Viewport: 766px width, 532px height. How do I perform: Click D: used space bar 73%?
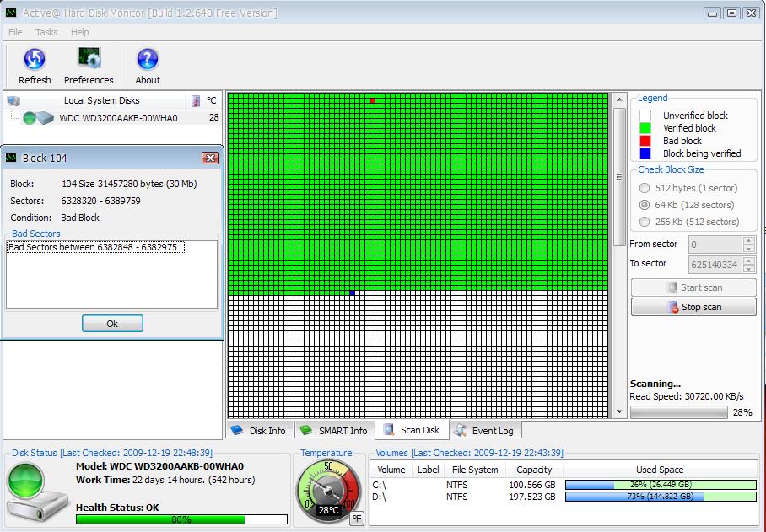[x=661, y=497]
